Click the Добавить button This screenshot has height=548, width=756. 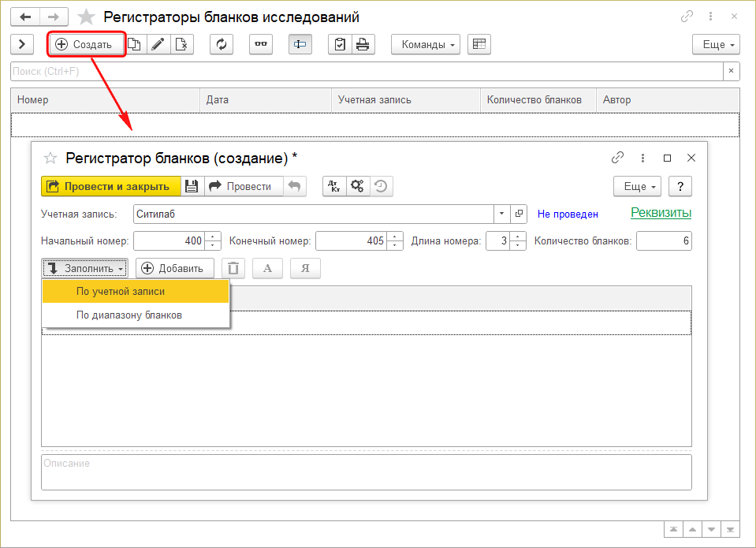coord(175,268)
